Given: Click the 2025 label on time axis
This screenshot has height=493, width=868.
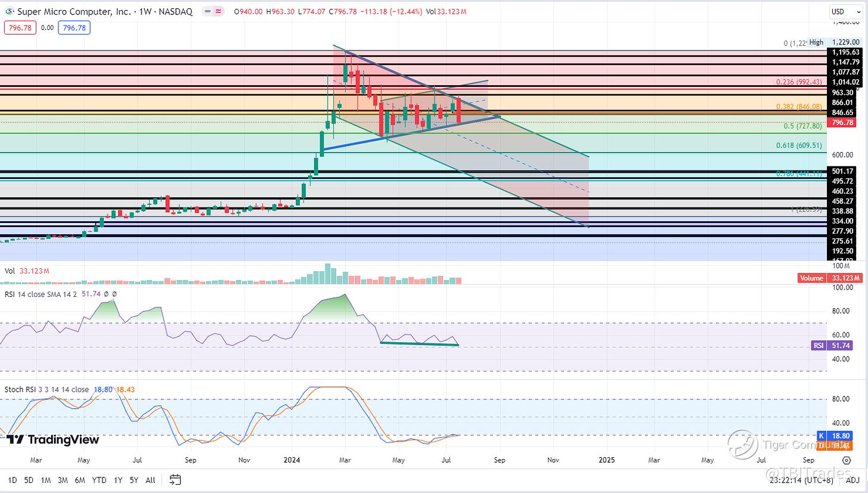Looking at the screenshot, I should [606, 460].
